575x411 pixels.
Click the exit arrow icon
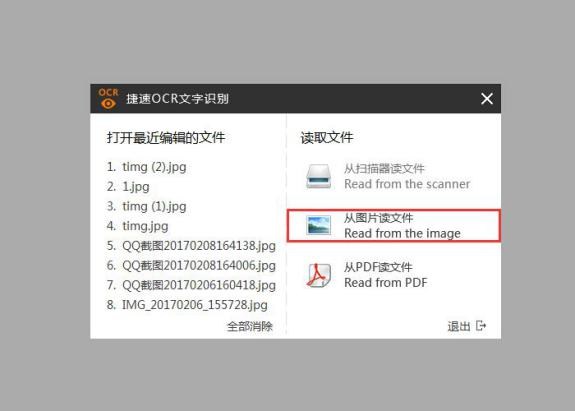pos(481,326)
